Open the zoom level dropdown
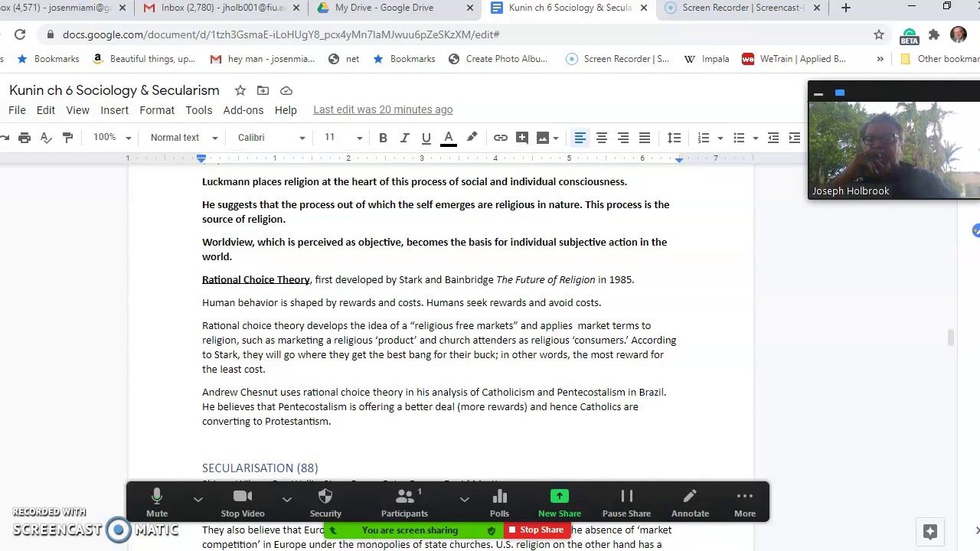 coord(112,138)
